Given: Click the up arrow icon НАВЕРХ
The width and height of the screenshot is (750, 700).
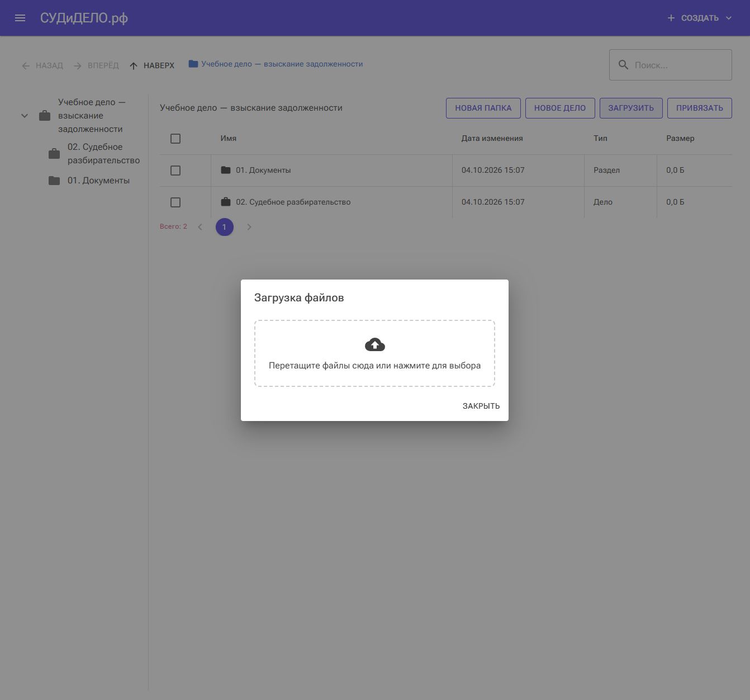Looking at the screenshot, I should [x=134, y=66].
